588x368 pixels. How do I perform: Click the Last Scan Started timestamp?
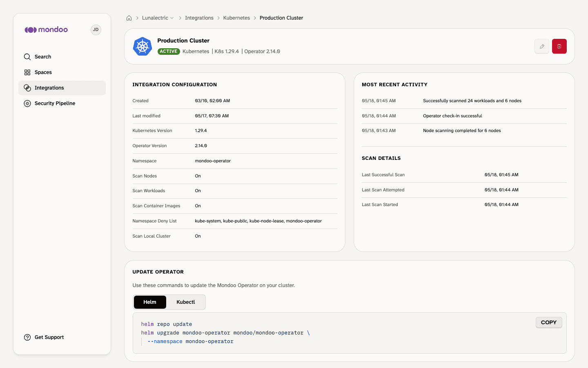point(501,205)
